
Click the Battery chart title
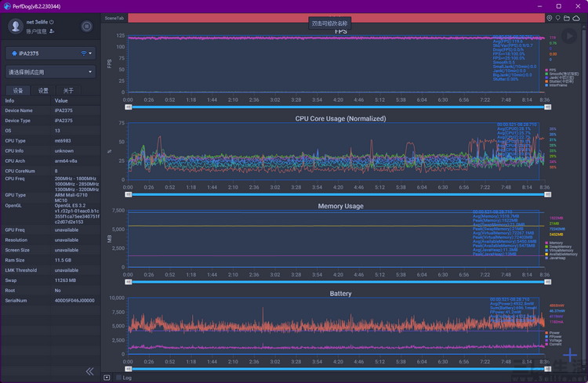click(x=340, y=294)
